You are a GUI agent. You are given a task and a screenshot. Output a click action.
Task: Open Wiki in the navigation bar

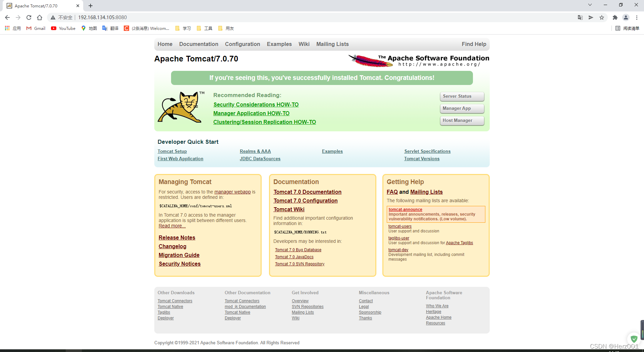point(304,44)
